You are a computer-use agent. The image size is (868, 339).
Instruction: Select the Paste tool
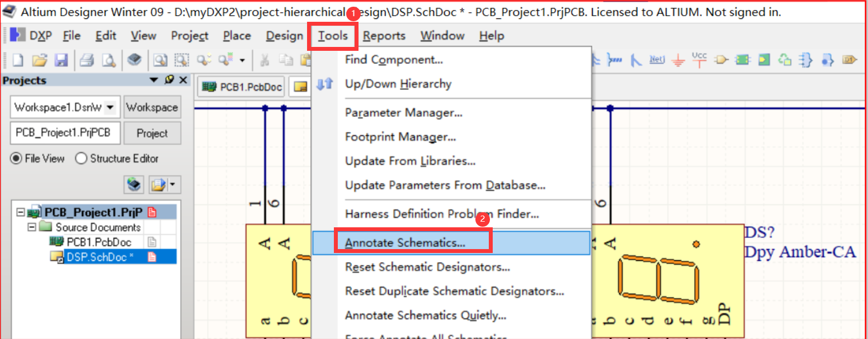(307, 60)
